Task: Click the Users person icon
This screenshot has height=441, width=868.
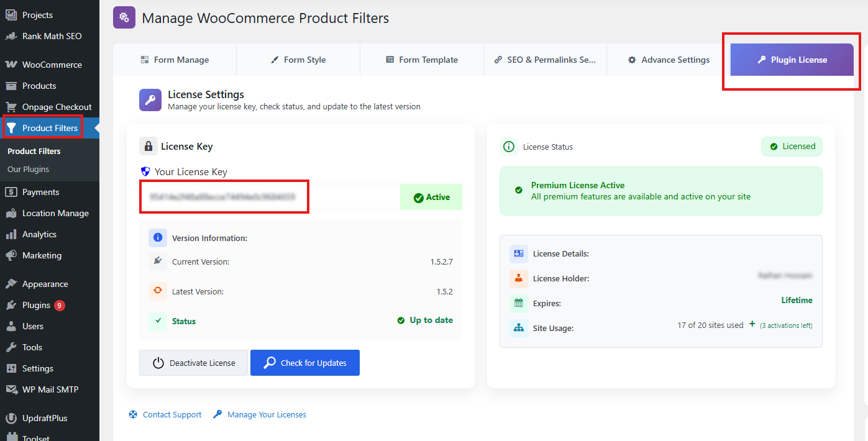Action: tap(11, 326)
